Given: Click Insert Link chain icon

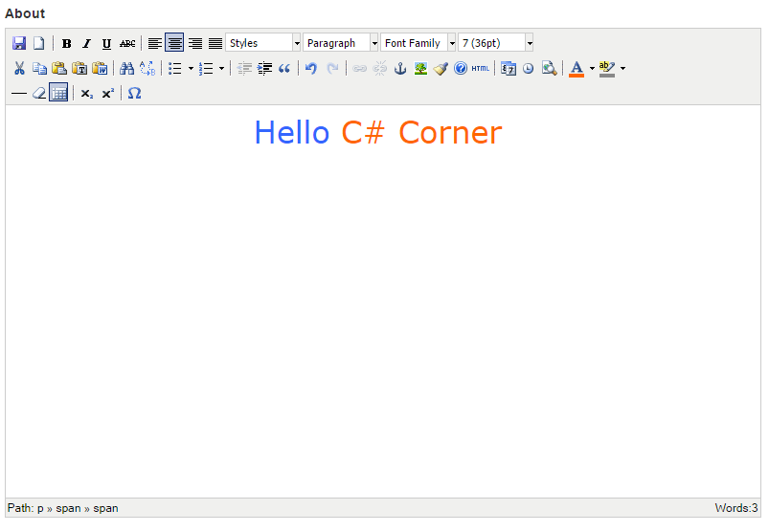Looking at the screenshot, I should coord(359,68).
